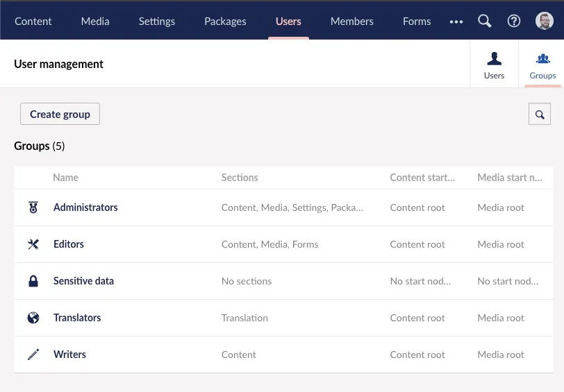The width and height of the screenshot is (564, 392).
Task: Click the Content start column header
Action: click(422, 178)
